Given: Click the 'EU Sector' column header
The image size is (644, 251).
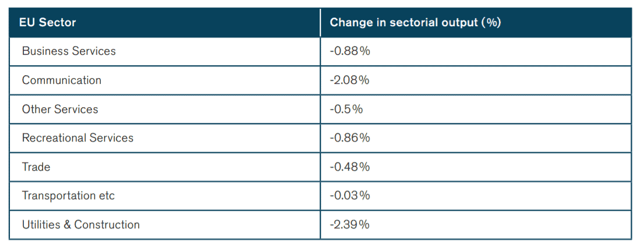Looking at the screenshot, I should tap(48, 23).
